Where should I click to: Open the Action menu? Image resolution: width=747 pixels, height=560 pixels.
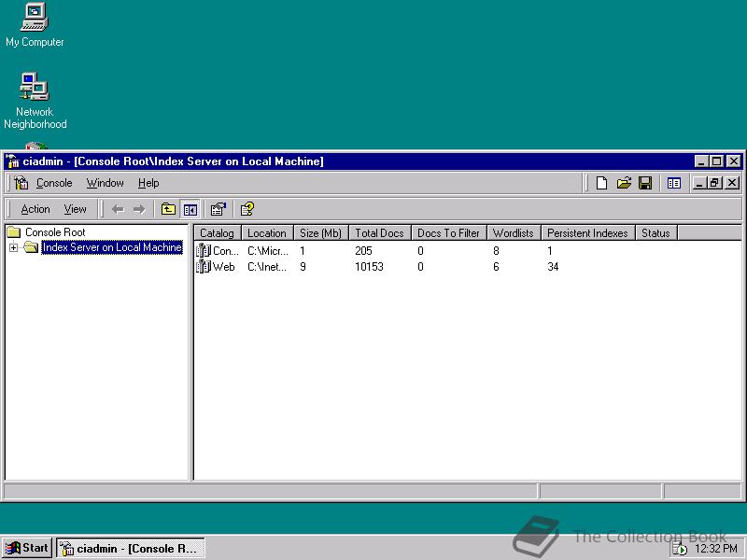tap(35, 209)
